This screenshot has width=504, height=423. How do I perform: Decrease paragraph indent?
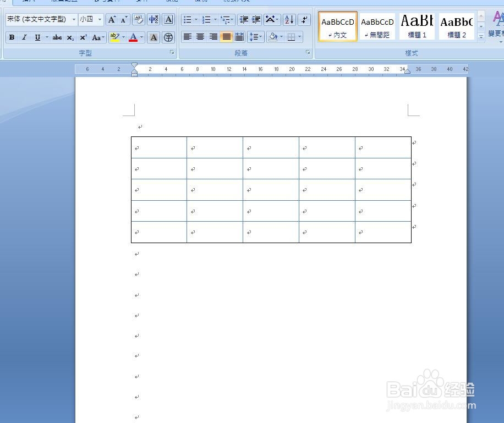244,20
